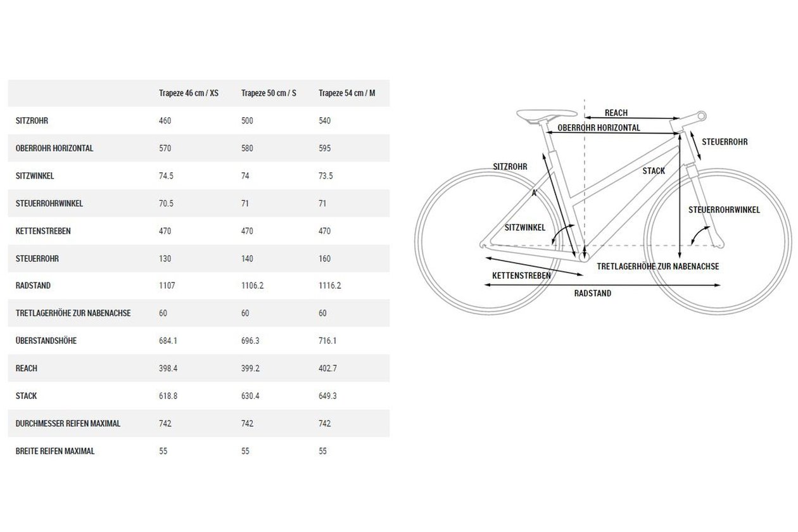Click the saddle in the bike diagram
Viewport: 798px width, 532px height.
tap(547, 115)
